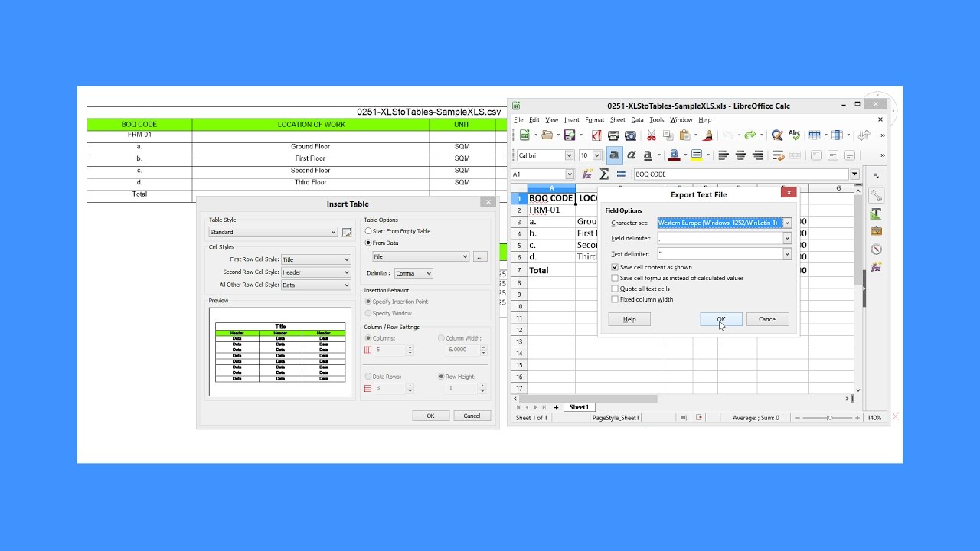This screenshot has height=551, width=980.
Task: Click the Save icon in Calc toolbar
Action: (569, 135)
